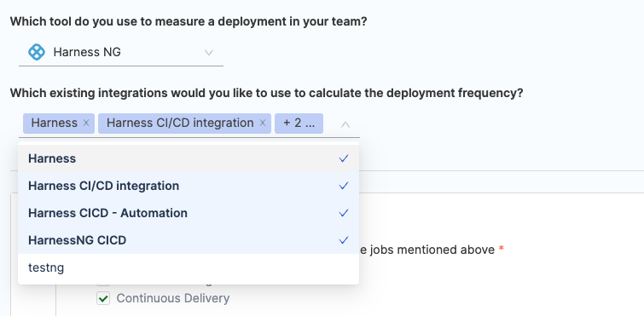Open the Harness NG tool selector

[121, 53]
